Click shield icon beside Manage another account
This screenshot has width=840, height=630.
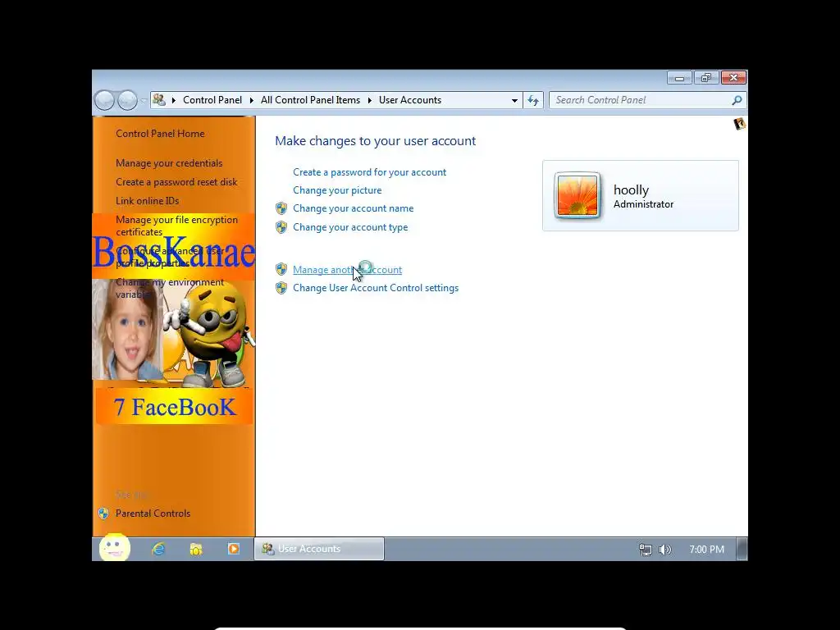pyautogui.click(x=281, y=269)
